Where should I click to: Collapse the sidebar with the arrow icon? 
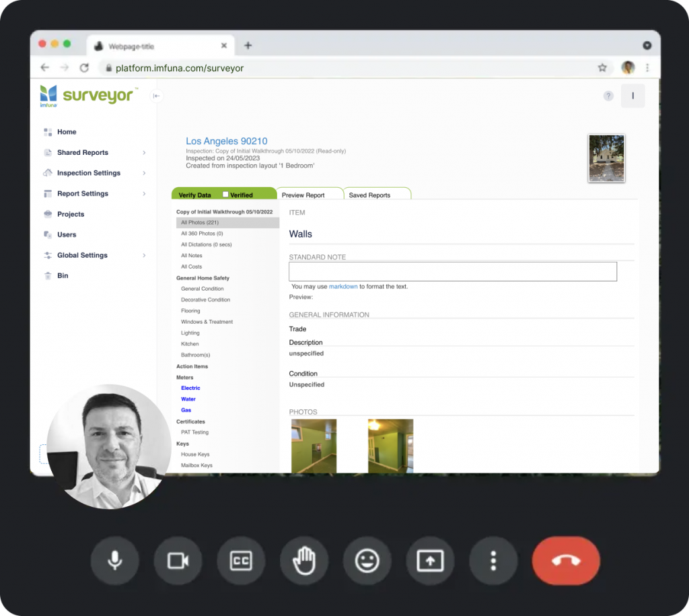(156, 96)
